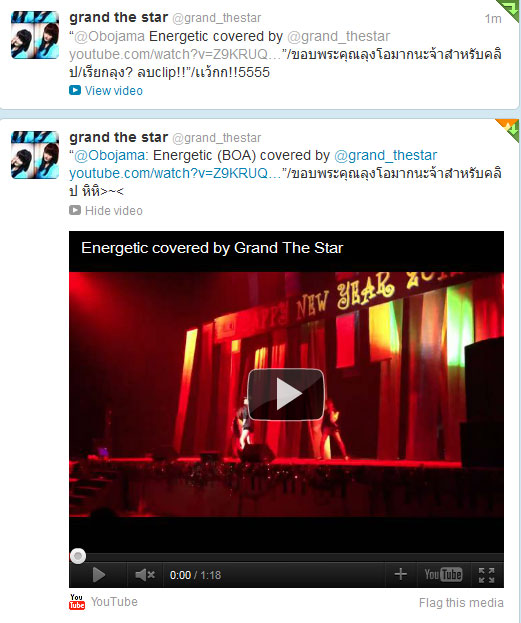Click the green retweet corner icon, first tweet
The image size is (521, 623).
(510, 10)
